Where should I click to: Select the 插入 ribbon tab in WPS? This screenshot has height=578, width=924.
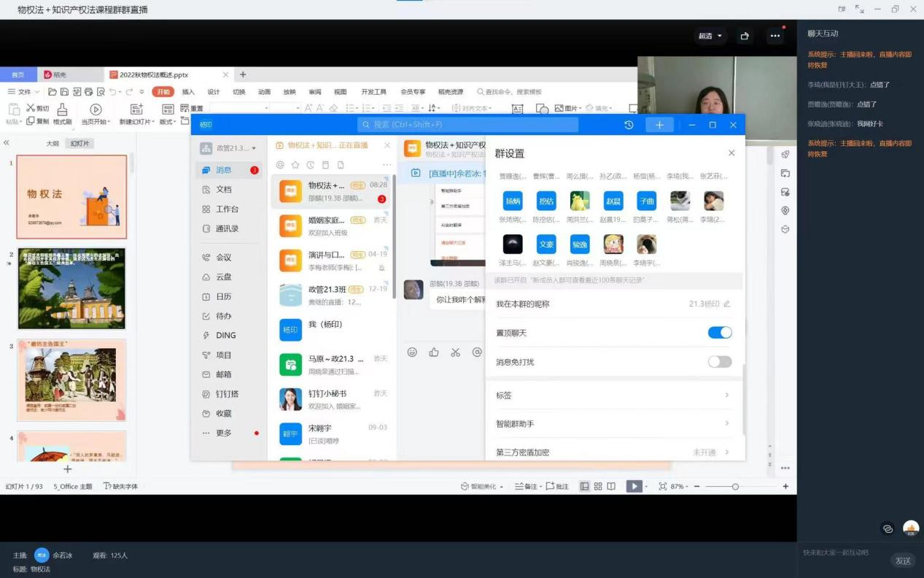(x=188, y=92)
